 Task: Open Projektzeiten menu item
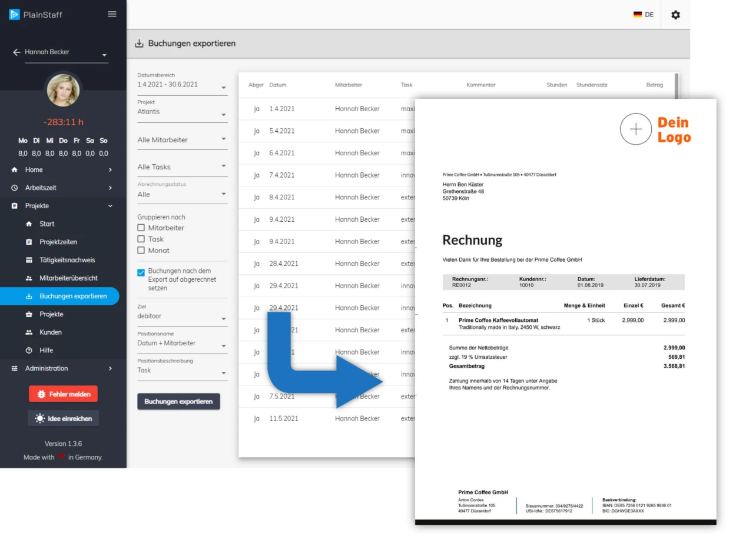tap(59, 242)
